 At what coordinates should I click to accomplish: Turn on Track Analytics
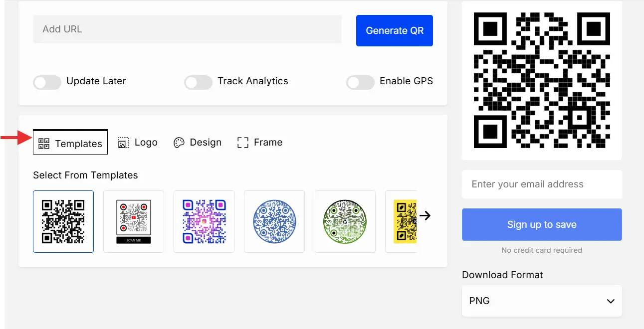[x=198, y=83]
